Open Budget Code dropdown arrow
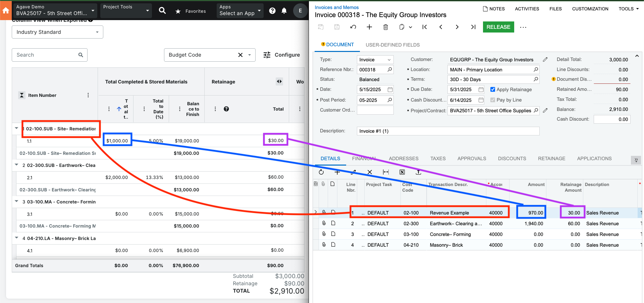The height and width of the screenshot is (303, 644). point(250,55)
